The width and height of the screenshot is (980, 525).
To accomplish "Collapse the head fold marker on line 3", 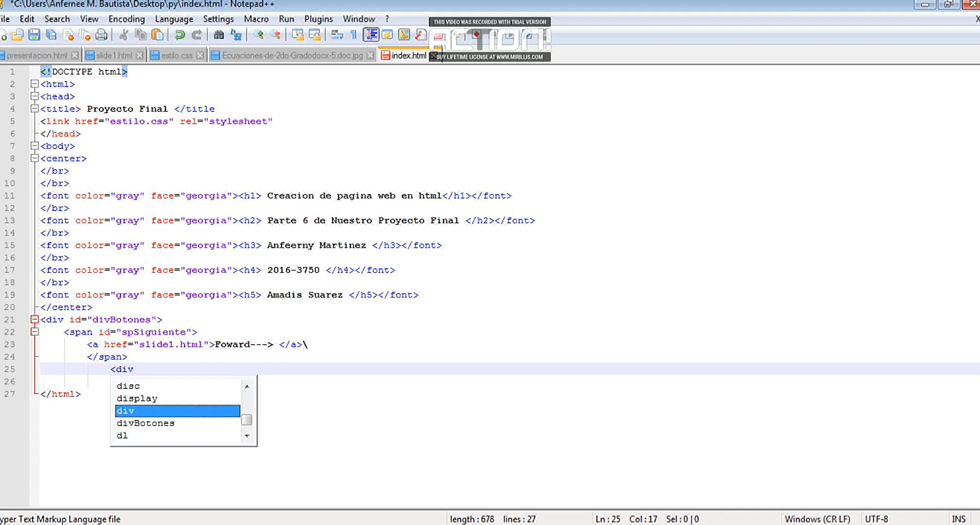I will pyautogui.click(x=35, y=96).
